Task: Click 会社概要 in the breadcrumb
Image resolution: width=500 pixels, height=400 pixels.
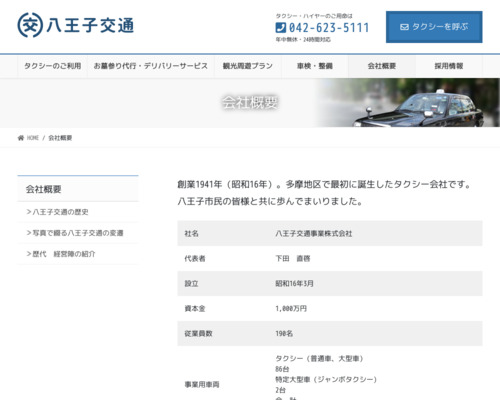Action: (x=60, y=138)
